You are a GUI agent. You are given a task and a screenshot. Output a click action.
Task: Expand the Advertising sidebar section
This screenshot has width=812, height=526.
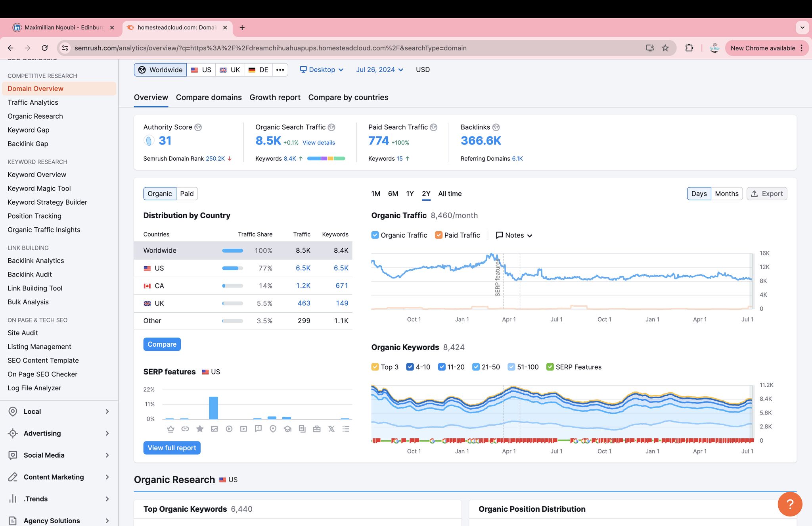59,433
